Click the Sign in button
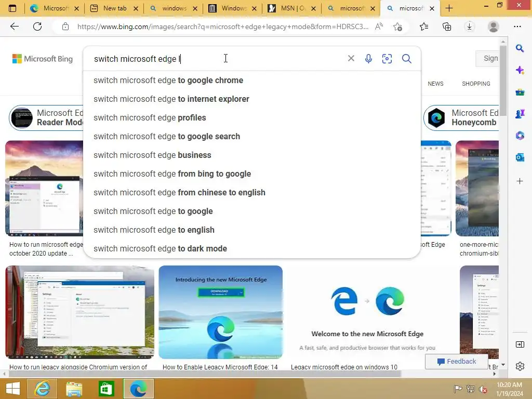The height and width of the screenshot is (399, 532). (x=487, y=58)
